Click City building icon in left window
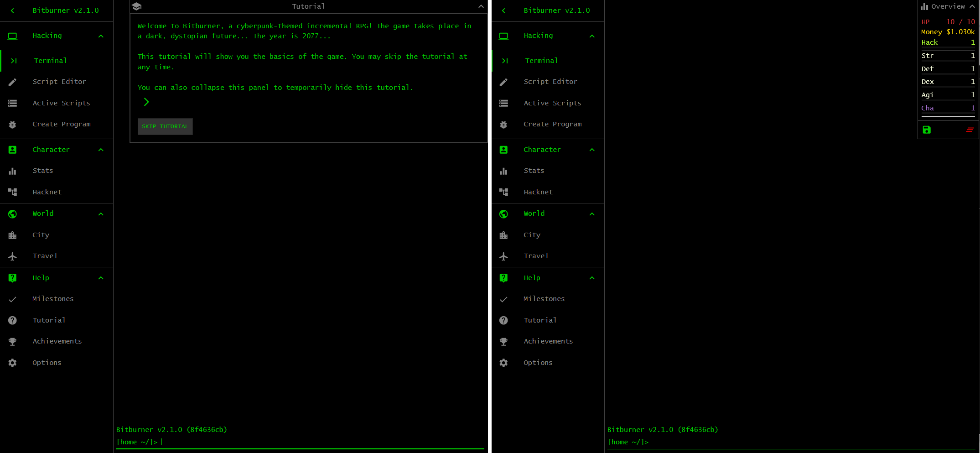Viewport: 980px width, 453px height. [x=12, y=235]
